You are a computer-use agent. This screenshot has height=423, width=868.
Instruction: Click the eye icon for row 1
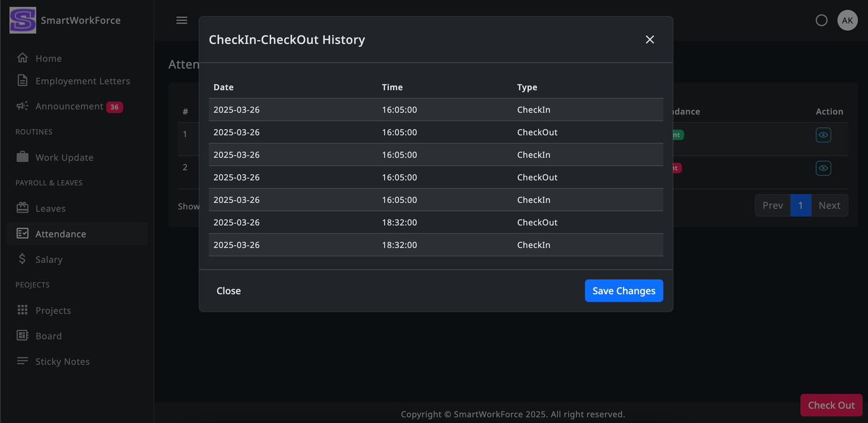pos(823,135)
